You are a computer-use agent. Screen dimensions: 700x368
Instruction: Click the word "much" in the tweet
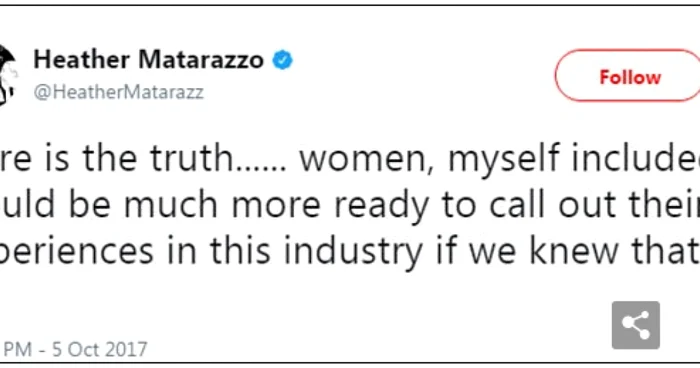(171, 205)
